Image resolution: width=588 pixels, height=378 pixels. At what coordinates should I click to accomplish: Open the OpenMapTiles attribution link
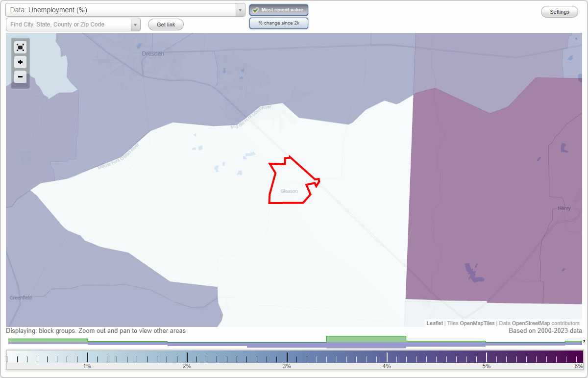tap(477, 323)
